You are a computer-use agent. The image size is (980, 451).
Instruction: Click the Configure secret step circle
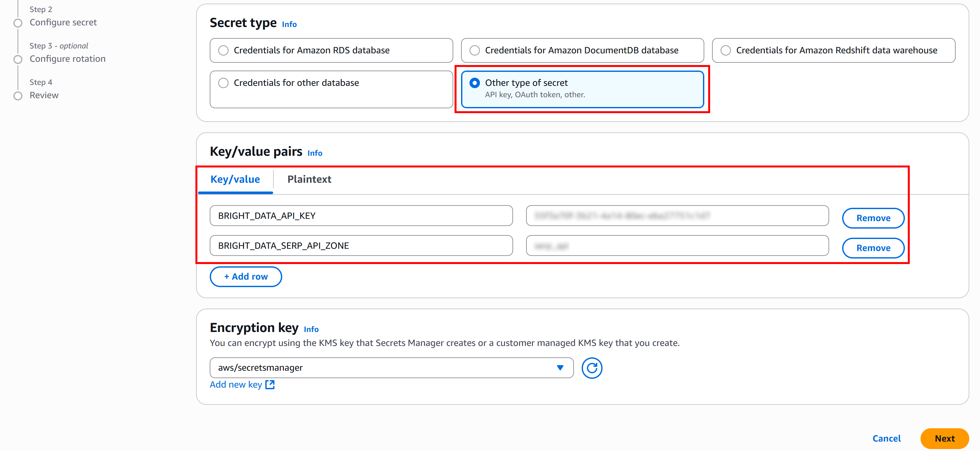tap(18, 23)
